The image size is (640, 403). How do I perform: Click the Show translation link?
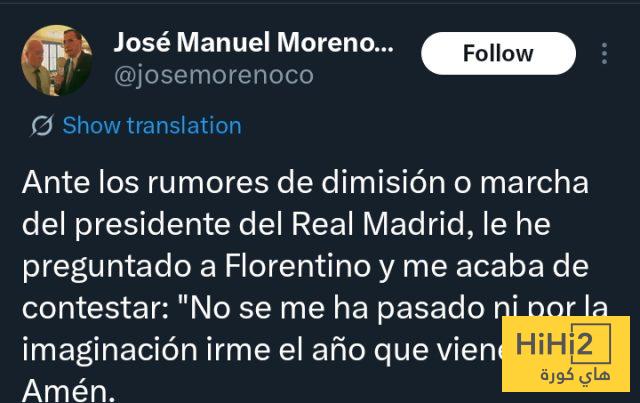[x=151, y=126]
